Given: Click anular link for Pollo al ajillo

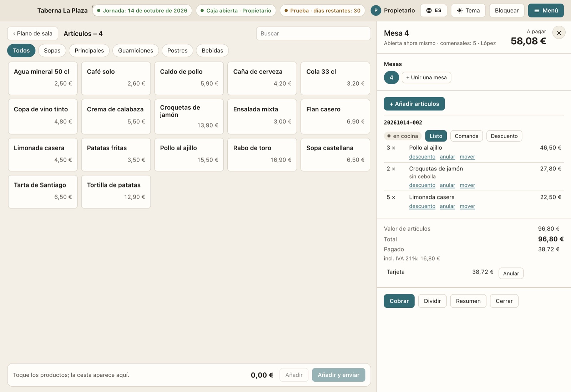Looking at the screenshot, I should tap(448, 157).
